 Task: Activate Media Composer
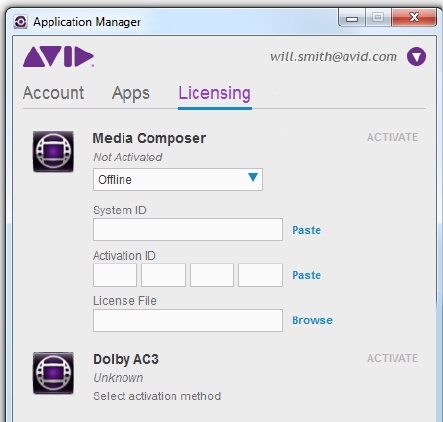[x=392, y=137]
